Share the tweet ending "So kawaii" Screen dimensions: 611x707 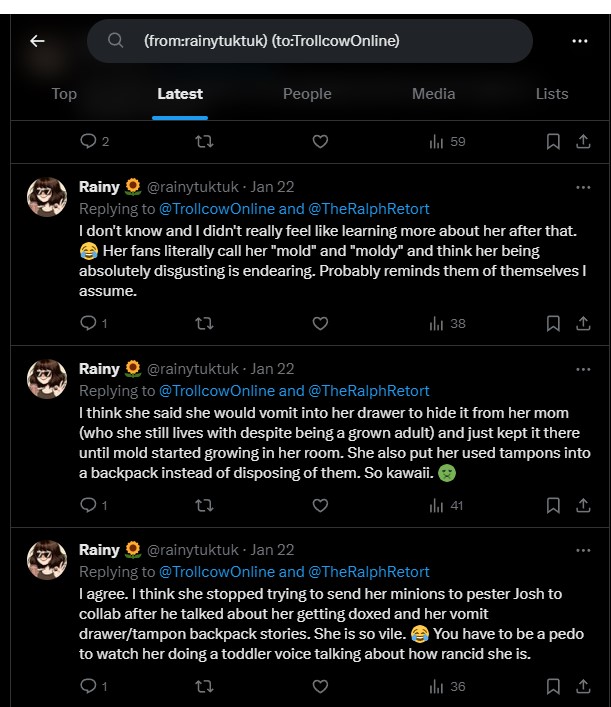pos(582,506)
